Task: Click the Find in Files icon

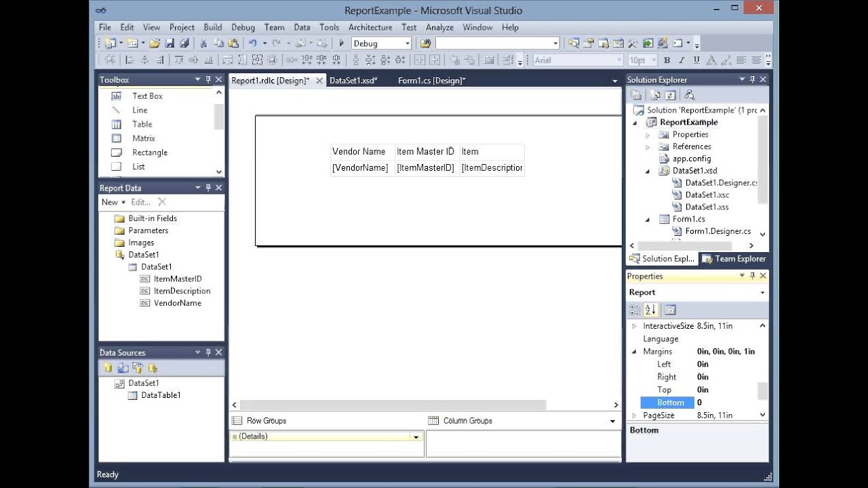Action: coord(426,43)
